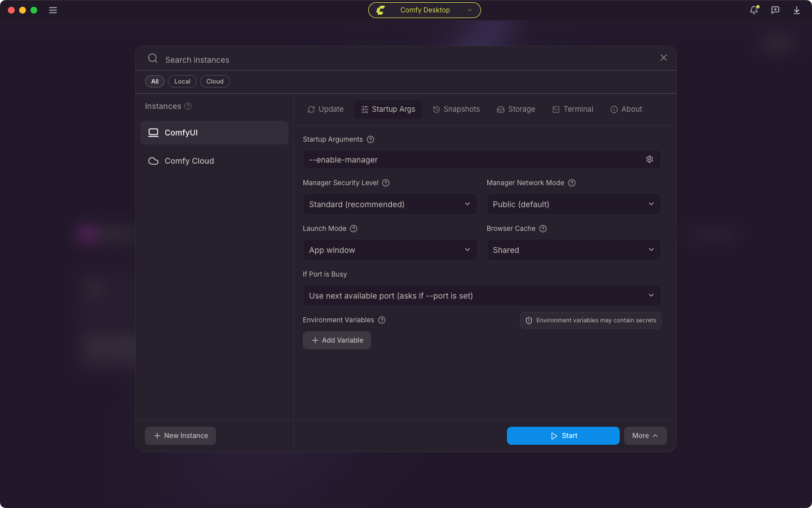Switch to the Update tab
This screenshot has width=812, height=508.
click(325, 110)
